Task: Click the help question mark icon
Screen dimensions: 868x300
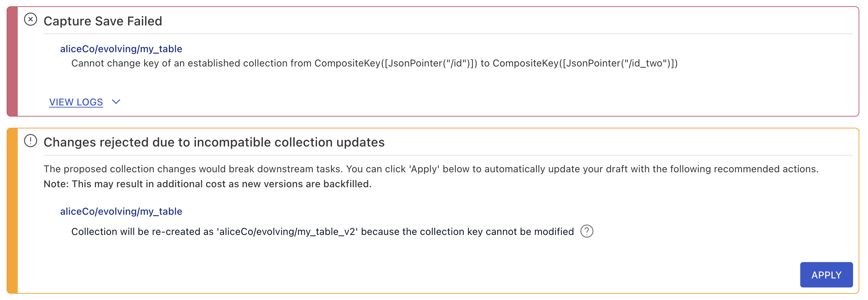Action: (587, 231)
